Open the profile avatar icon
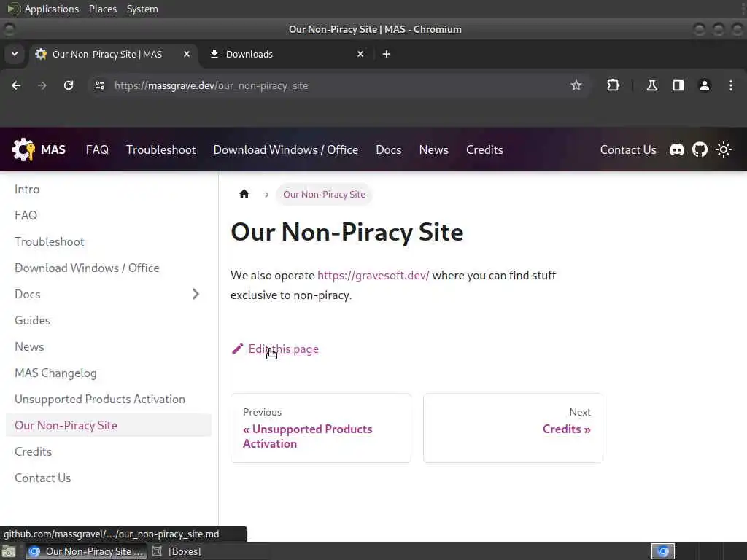Image resolution: width=747 pixels, height=560 pixels. (705, 86)
